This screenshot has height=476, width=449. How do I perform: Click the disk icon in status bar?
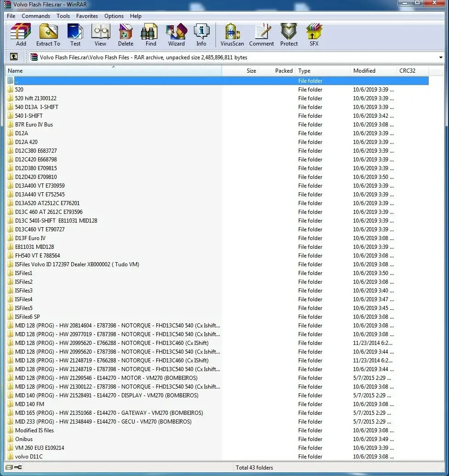(9, 467)
